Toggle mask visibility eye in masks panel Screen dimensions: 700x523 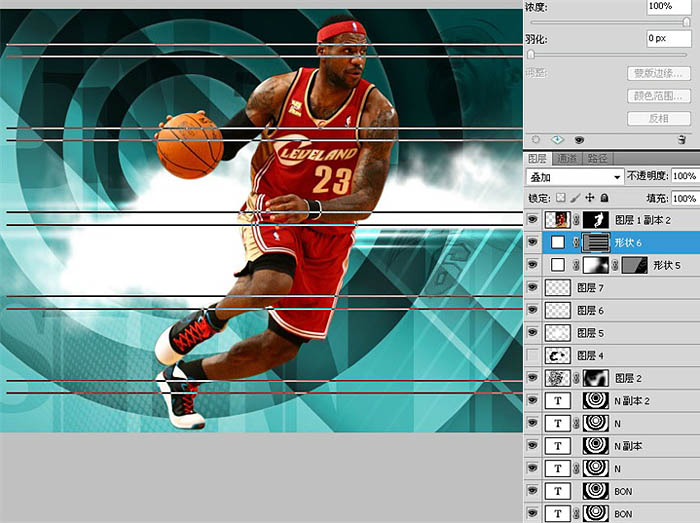click(x=579, y=140)
